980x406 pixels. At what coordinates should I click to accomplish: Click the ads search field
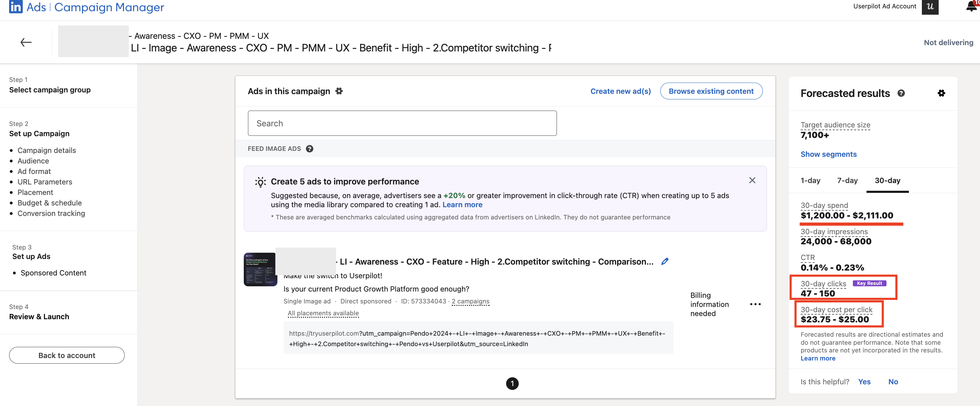(402, 123)
